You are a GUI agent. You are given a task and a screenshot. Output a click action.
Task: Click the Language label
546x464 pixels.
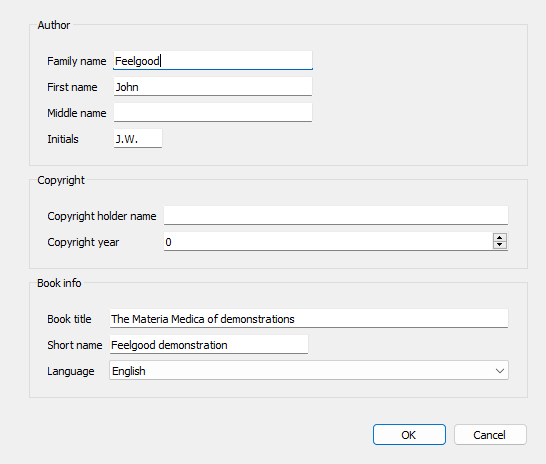click(71, 371)
